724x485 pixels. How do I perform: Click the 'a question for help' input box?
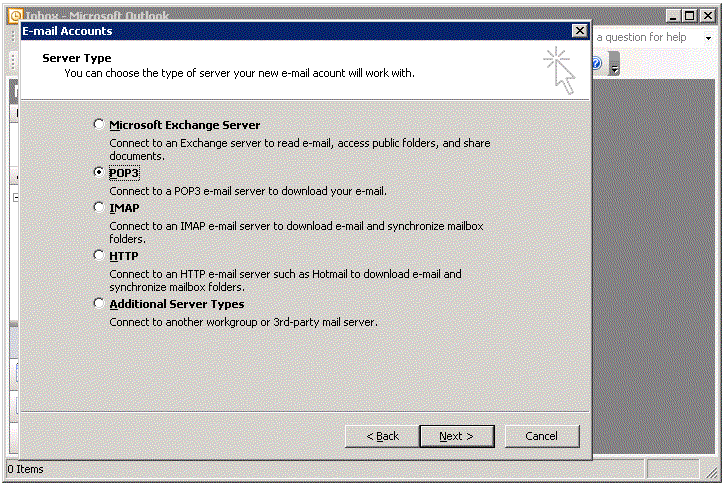coord(646,37)
